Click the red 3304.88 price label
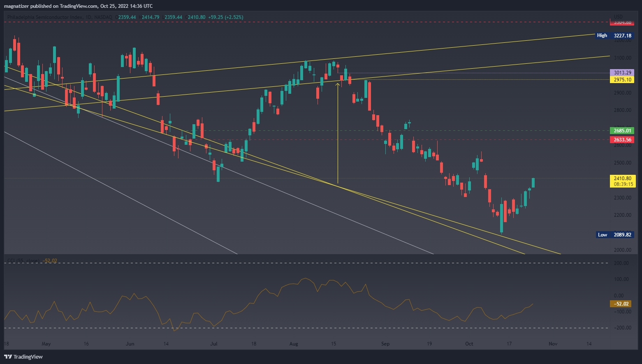Image resolution: width=642 pixels, height=364 pixels. (622, 23)
